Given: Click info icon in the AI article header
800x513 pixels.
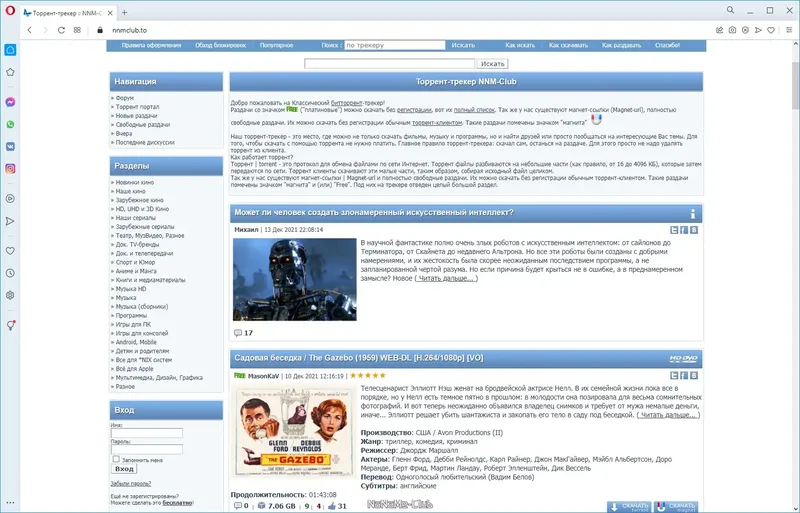Looking at the screenshot, I should [692, 214].
